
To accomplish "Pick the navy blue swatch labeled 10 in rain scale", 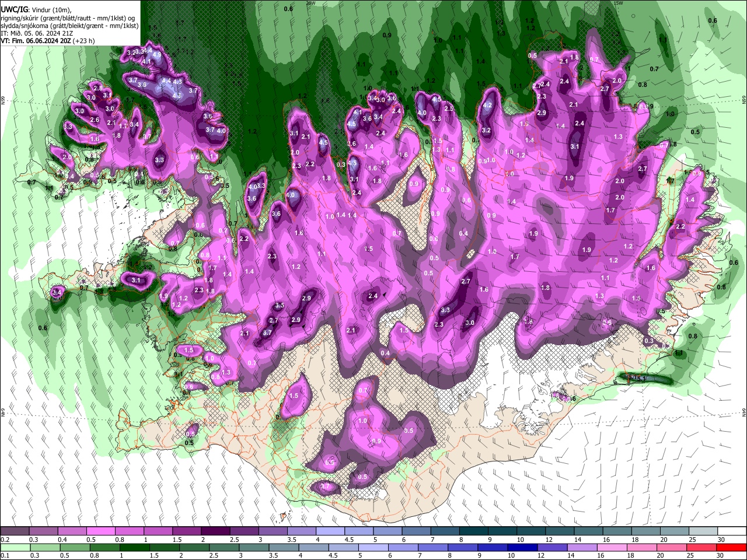I will click(x=522, y=547).
